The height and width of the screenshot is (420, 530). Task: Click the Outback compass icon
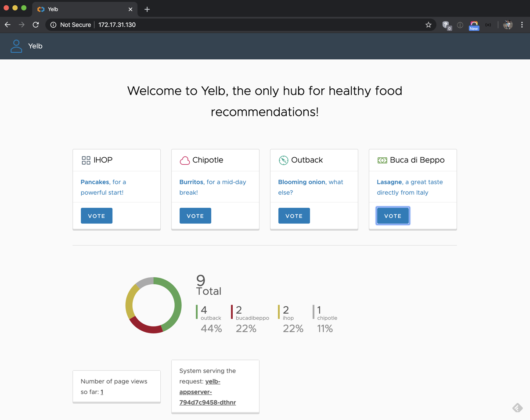[284, 160]
